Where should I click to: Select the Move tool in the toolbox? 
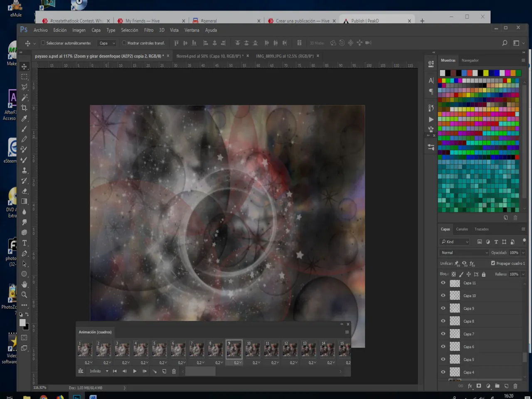point(24,66)
